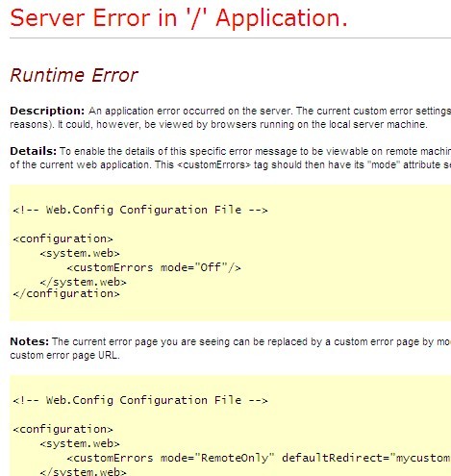Click the first '<configuration>' opening tag
Screen dimensions: 451x476
[63, 238]
